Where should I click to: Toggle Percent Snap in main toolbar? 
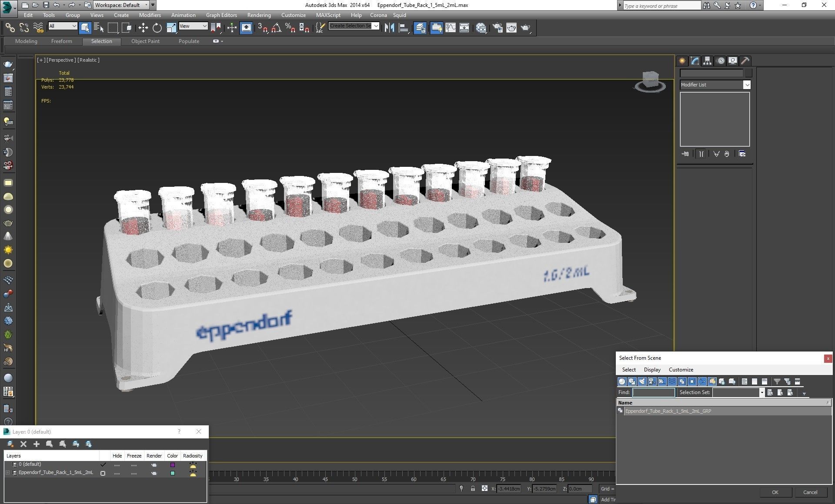click(x=290, y=28)
